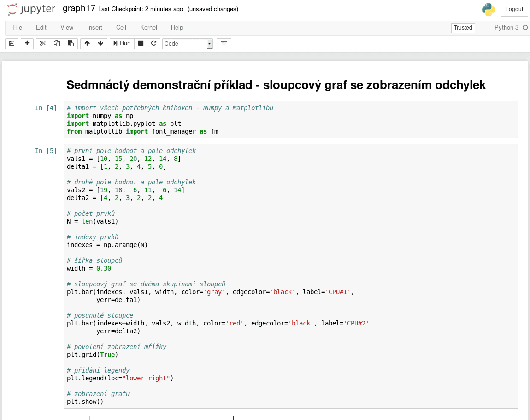Paste cells below icon

coord(71,43)
